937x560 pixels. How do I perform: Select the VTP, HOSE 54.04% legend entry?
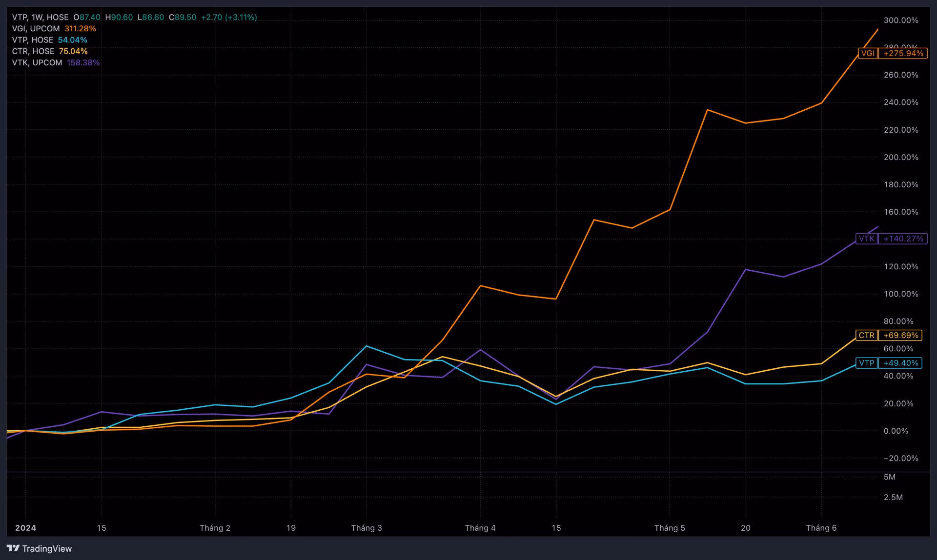tap(33, 40)
